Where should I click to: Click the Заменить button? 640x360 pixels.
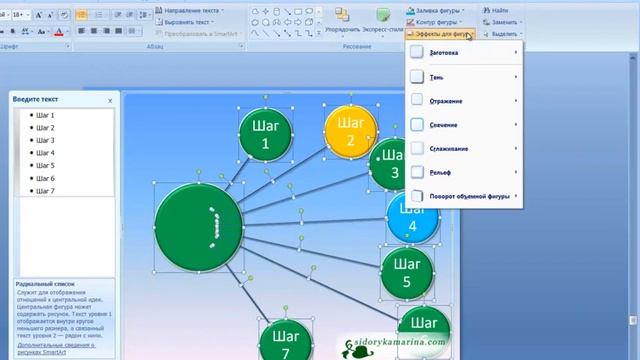coord(502,22)
